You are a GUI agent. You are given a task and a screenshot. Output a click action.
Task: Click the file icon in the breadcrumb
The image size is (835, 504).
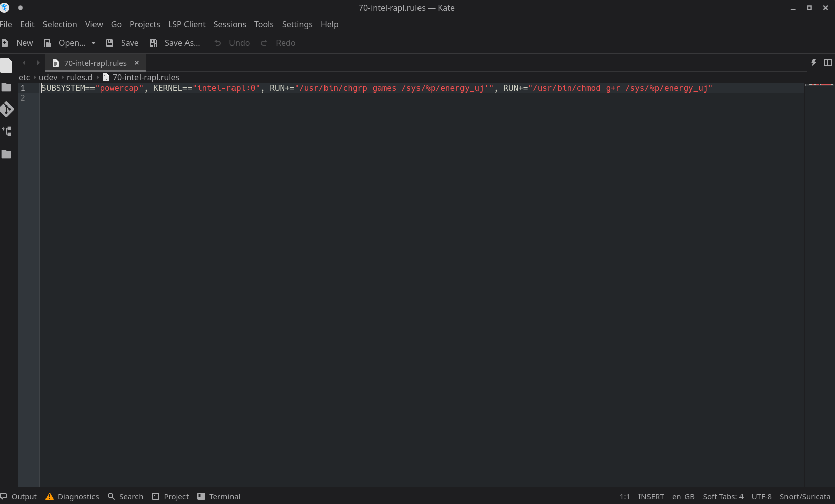click(x=106, y=77)
